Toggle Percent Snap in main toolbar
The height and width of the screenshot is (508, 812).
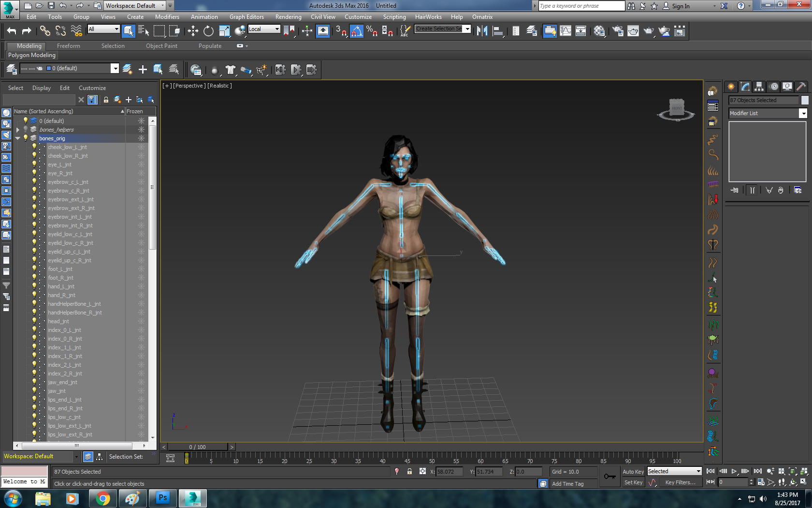tap(372, 31)
